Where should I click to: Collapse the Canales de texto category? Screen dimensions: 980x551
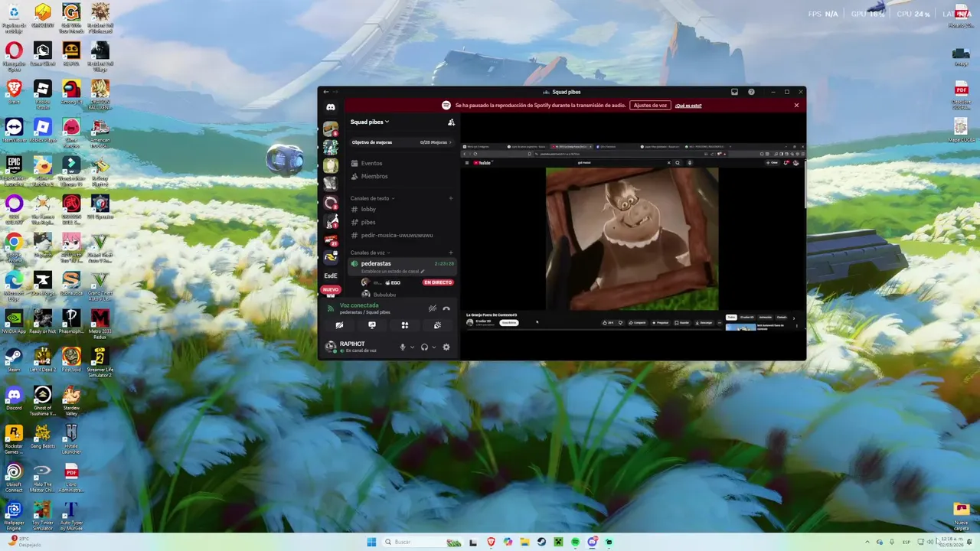371,198
